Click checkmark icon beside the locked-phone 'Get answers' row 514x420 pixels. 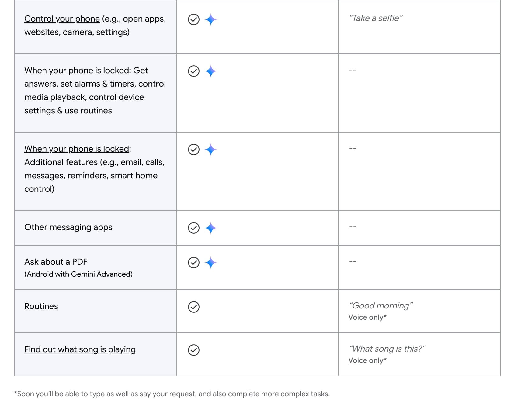(x=194, y=71)
